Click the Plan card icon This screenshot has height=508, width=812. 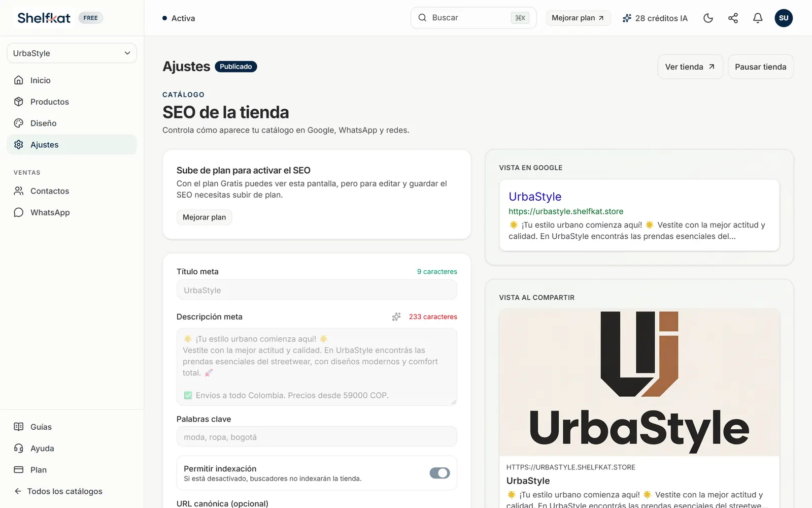click(19, 469)
